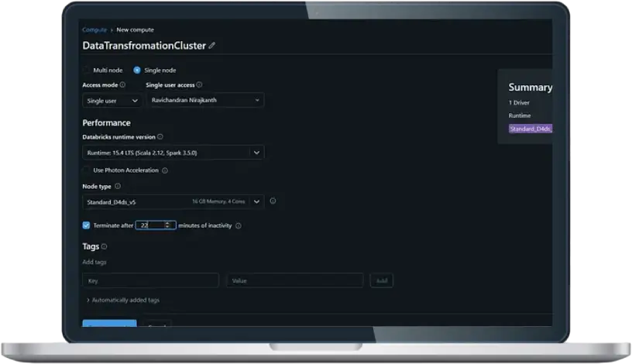
Task: Show Databricks runtime version info tooltip
Action: 160,136
